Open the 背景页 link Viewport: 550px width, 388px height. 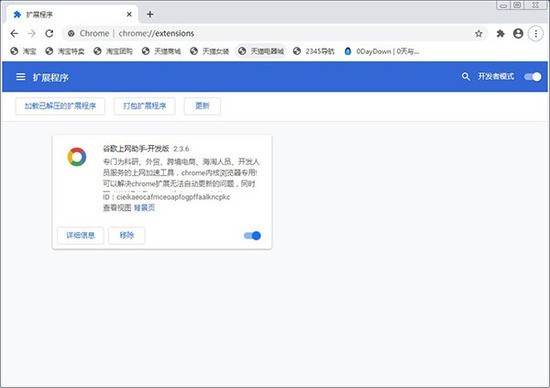(x=144, y=208)
